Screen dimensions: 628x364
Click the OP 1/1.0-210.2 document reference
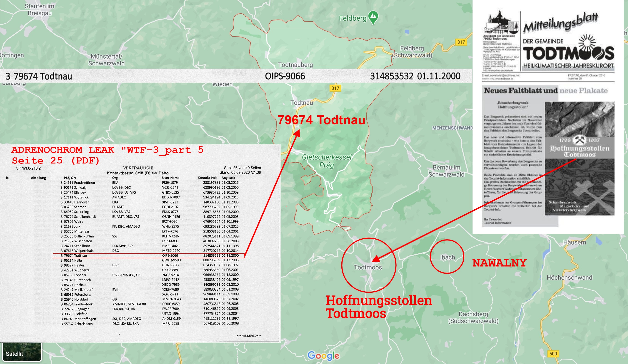(28, 168)
